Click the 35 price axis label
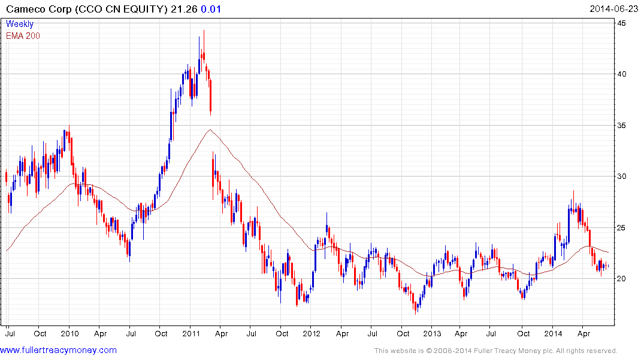 click(x=622, y=126)
